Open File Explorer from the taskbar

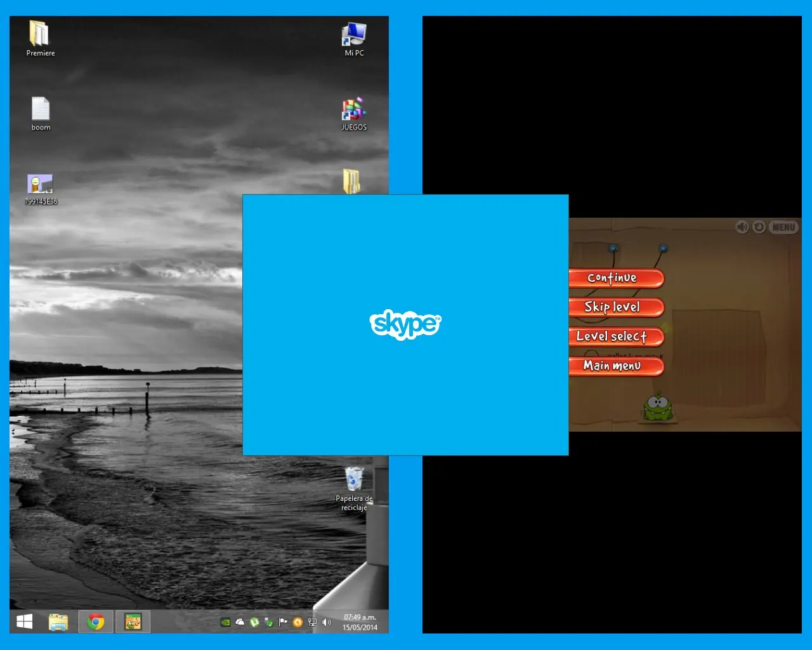pyautogui.click(x=58, y=622)
